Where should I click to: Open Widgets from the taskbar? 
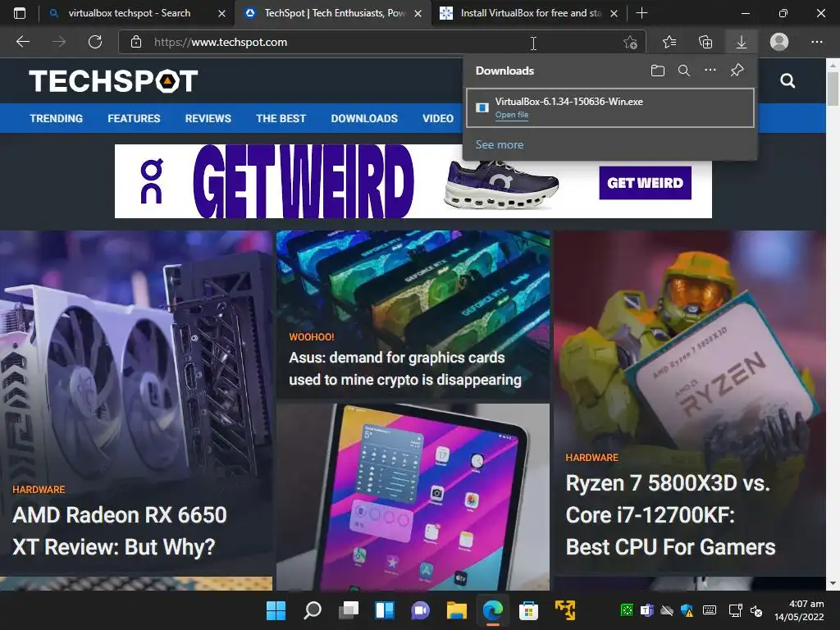tap(385, 610)
